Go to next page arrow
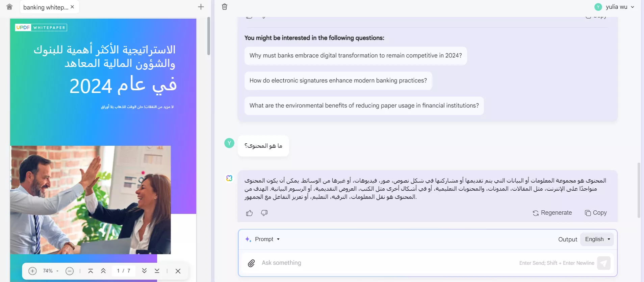The width and height of the screenshot is (644, 282). pos(144,271)
